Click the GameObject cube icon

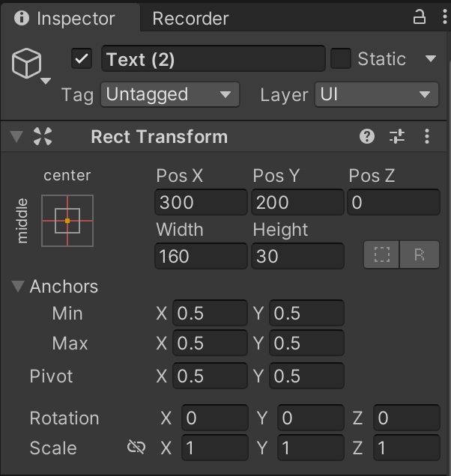coord(26,64)
